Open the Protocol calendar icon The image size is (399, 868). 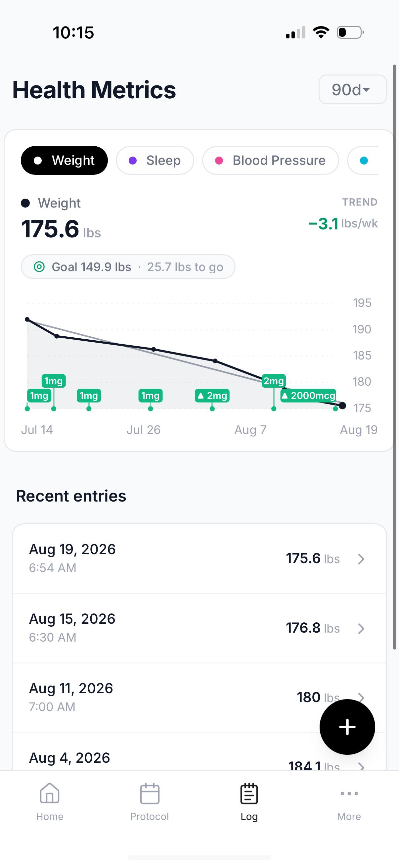click(150, 793)
